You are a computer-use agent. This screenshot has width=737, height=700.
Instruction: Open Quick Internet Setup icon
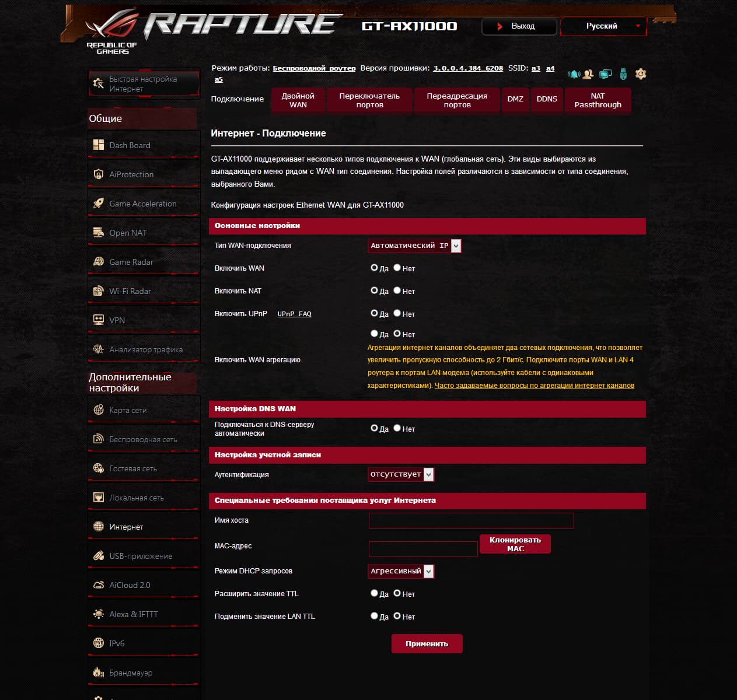98,83
